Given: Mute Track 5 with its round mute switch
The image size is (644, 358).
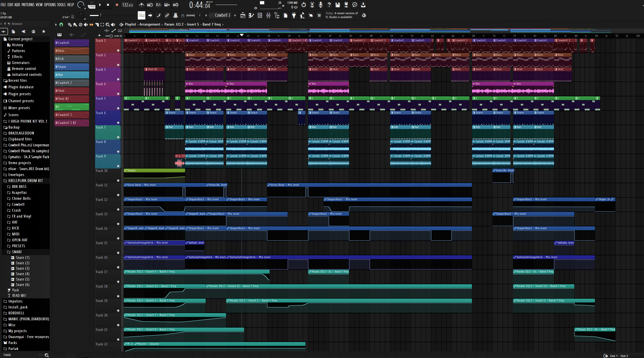Looking at the screenshot, I should (118, 108).
